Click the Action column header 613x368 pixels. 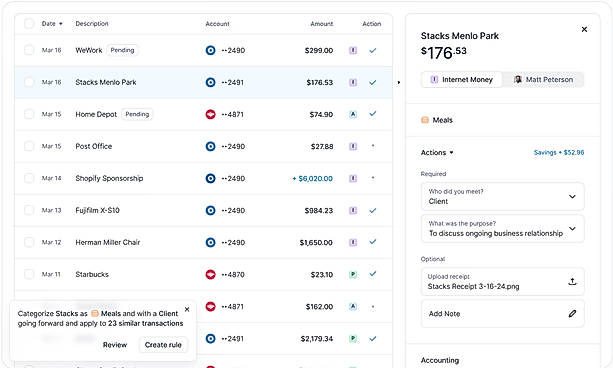pyautogui.click(x=371, y=24)
